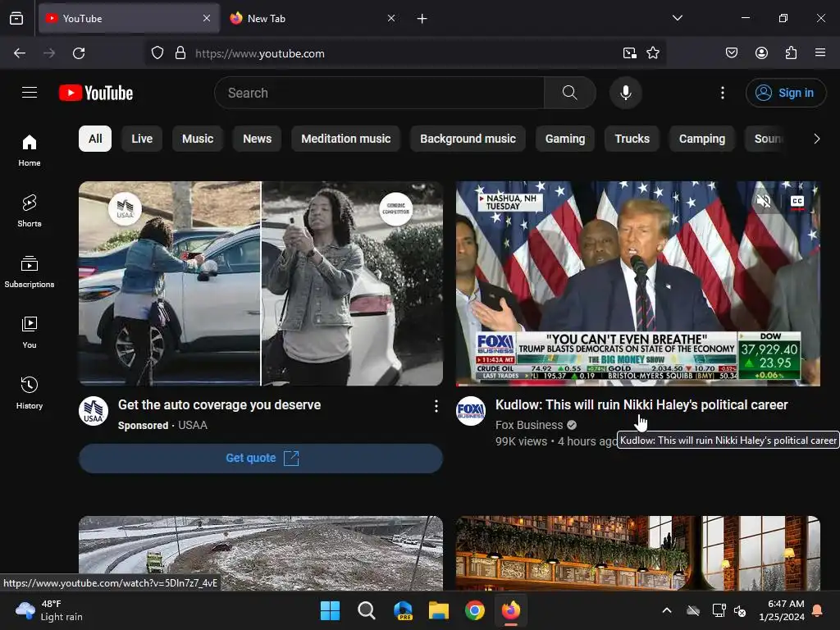Open Firefox tracking protection shield
Viewport: 840px width, 630px height.
click(157, 53)
